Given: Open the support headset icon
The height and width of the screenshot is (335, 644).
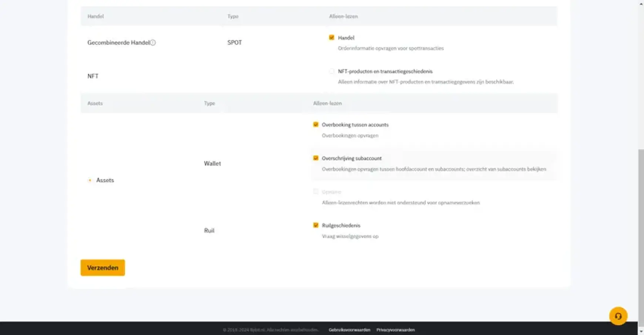Looking at the screenshot, I should (619, 315).
